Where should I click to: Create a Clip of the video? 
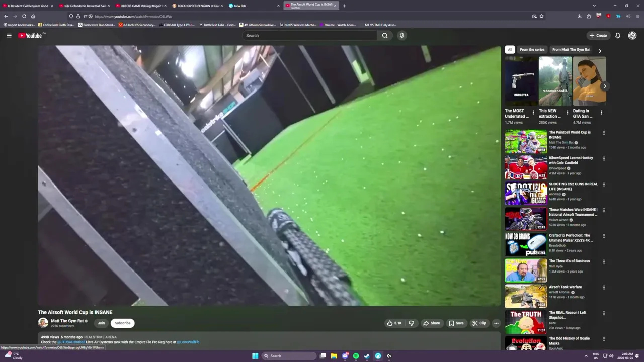click(479, 323)
